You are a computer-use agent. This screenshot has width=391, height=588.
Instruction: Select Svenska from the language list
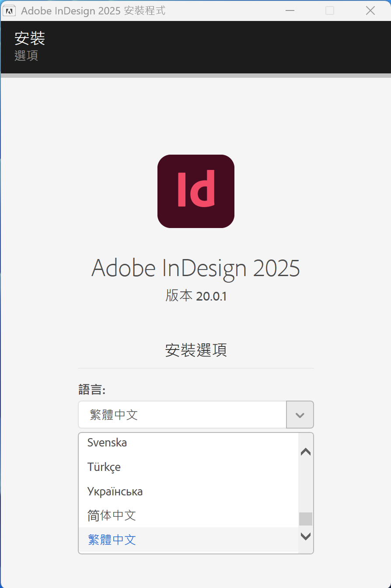(x=107, y=443)
